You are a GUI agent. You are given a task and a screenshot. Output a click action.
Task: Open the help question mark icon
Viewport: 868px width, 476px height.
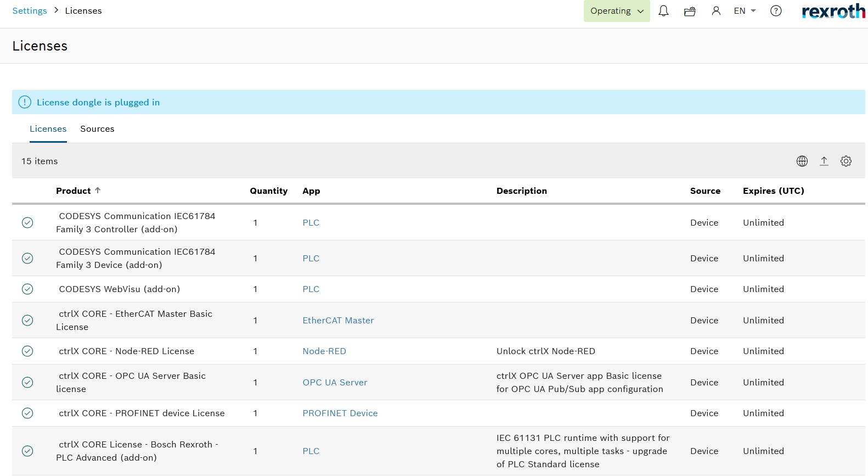776,11
